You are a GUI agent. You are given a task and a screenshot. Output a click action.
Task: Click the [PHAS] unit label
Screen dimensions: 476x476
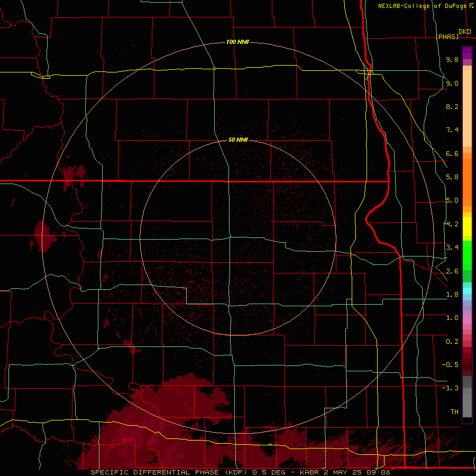point(447,36)
